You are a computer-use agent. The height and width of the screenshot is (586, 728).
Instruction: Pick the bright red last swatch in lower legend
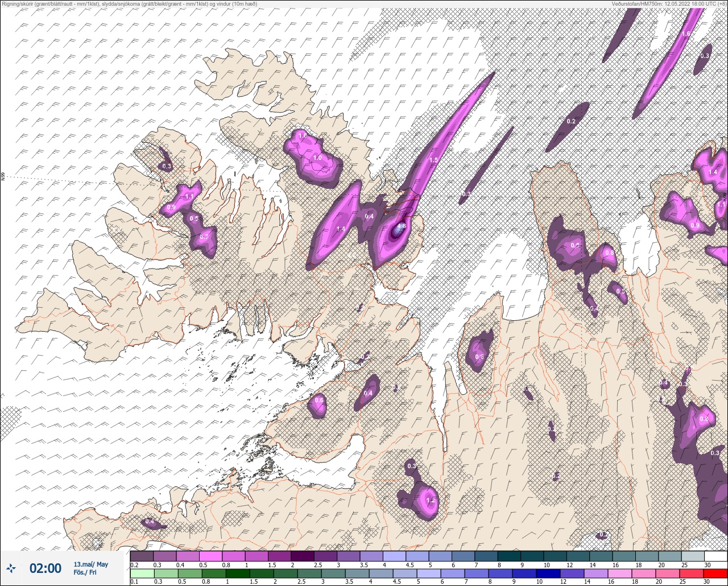(x=715, y=573)
